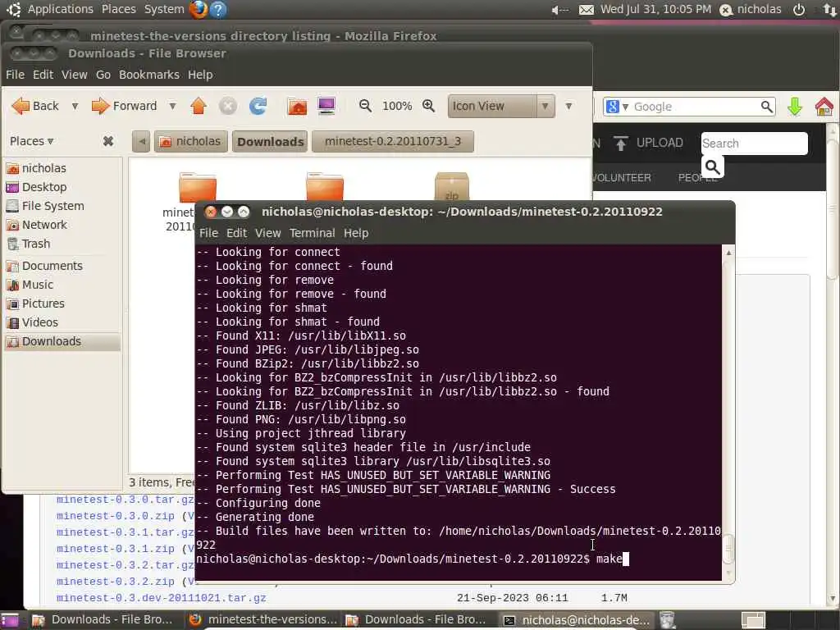The image size is (840, 630).
Task: Open the File menu in Terminal
Action: tap(208, 233)
